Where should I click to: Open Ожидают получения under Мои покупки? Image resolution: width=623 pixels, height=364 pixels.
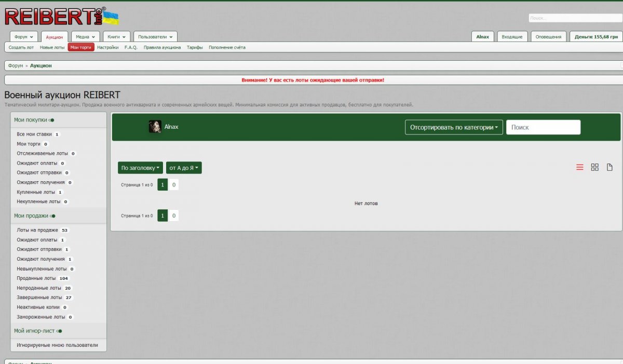pyautogui.click(x=40, y=182)
